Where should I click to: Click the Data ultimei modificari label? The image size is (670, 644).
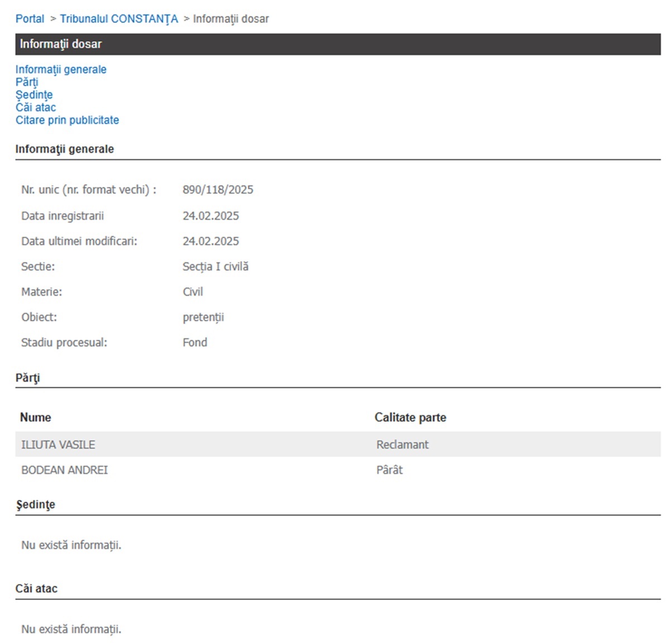[79, 241]
